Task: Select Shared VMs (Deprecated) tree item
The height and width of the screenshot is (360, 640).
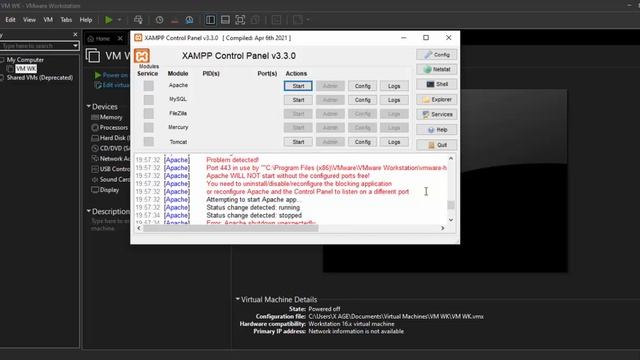Action: (40, 78)
